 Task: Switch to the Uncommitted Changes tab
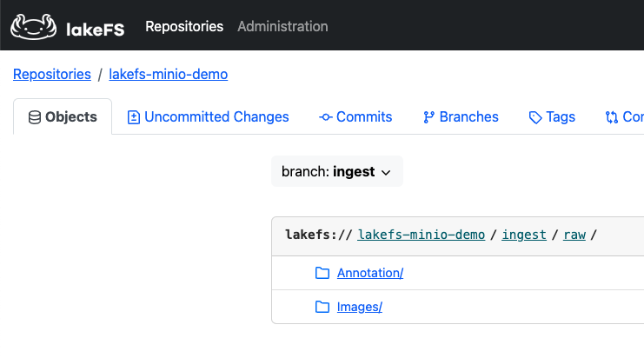(x=208, y=117)
